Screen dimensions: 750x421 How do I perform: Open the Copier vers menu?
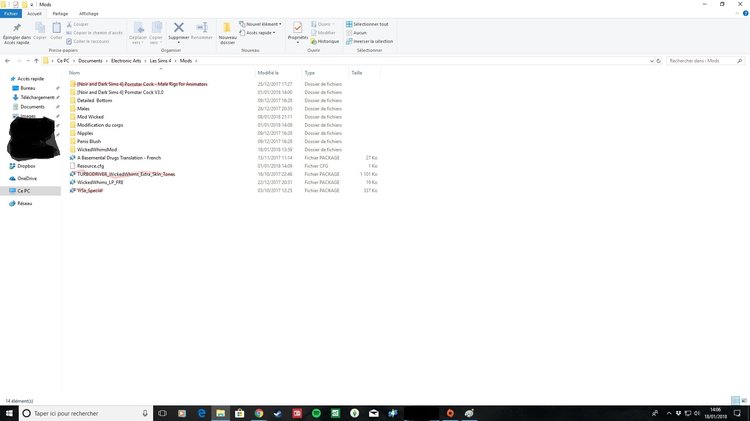pyautogui.click(x=156, y=33)
